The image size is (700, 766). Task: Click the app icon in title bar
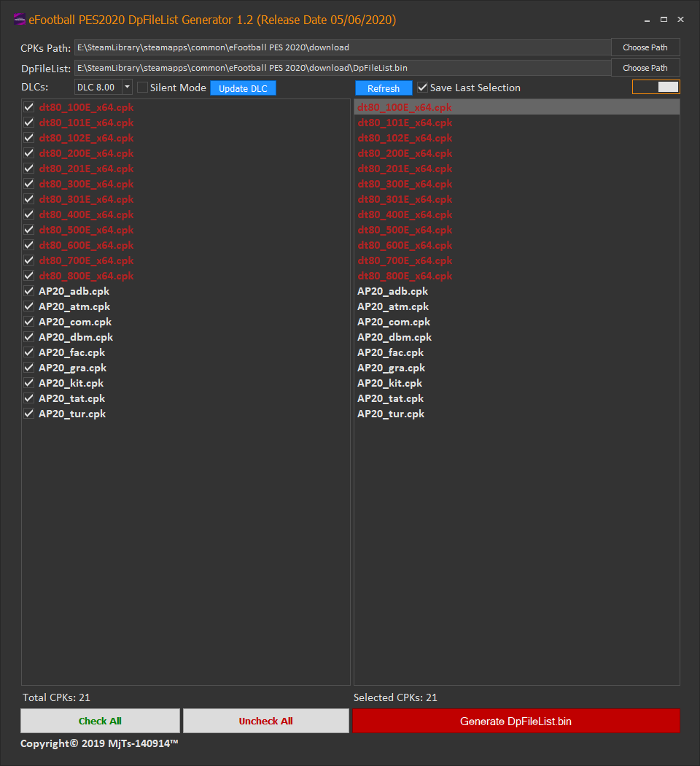20,20
